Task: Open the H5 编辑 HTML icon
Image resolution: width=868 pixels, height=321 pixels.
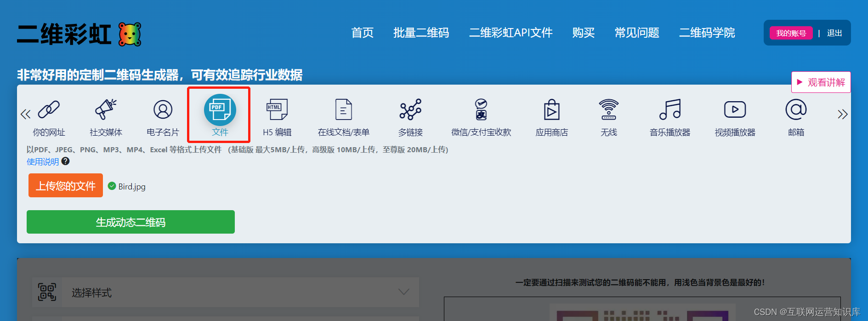Action: click(x=277, y=110)
